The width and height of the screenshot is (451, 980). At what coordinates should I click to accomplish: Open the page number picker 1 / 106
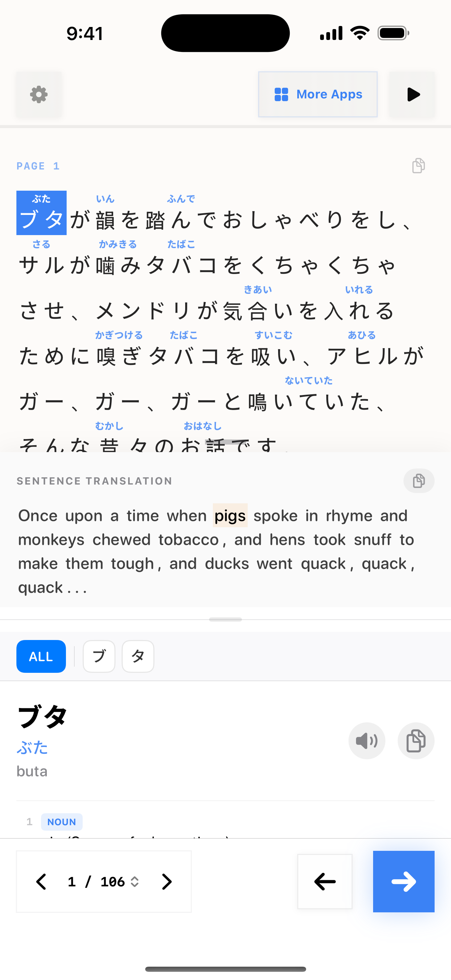pyautogui.click(x=104, y=882)
